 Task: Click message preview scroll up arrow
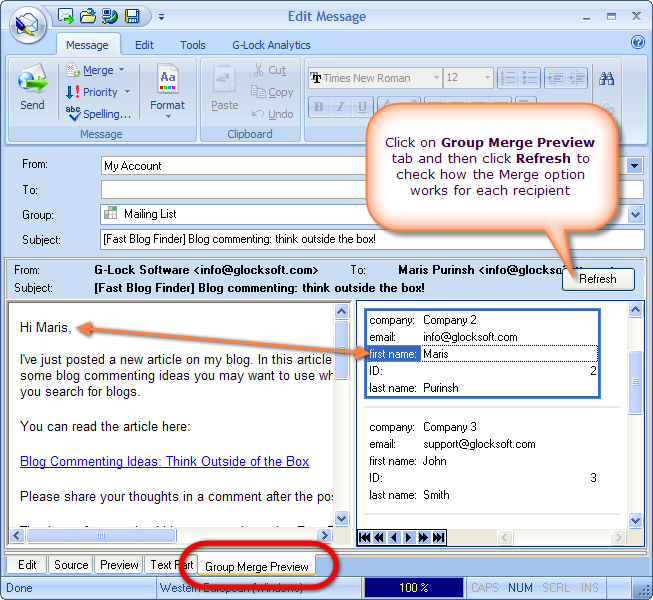pyautogui.click(x=341, y=311)
